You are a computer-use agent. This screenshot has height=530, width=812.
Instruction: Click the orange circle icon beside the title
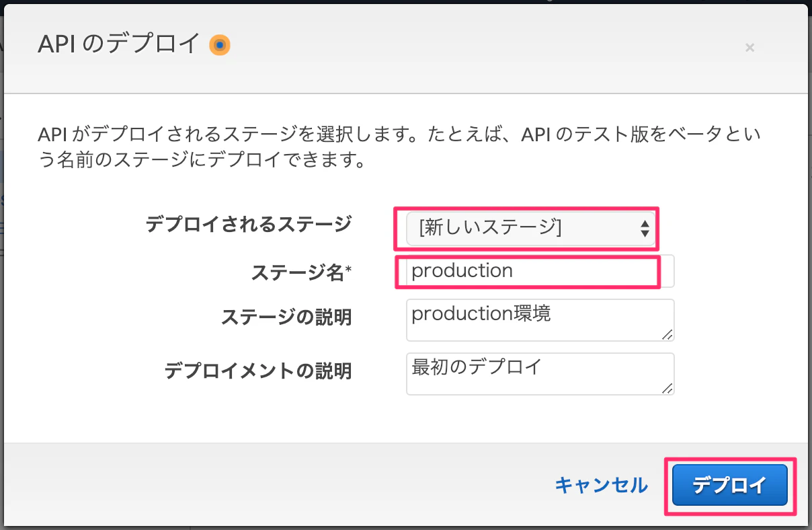point(220,45)
